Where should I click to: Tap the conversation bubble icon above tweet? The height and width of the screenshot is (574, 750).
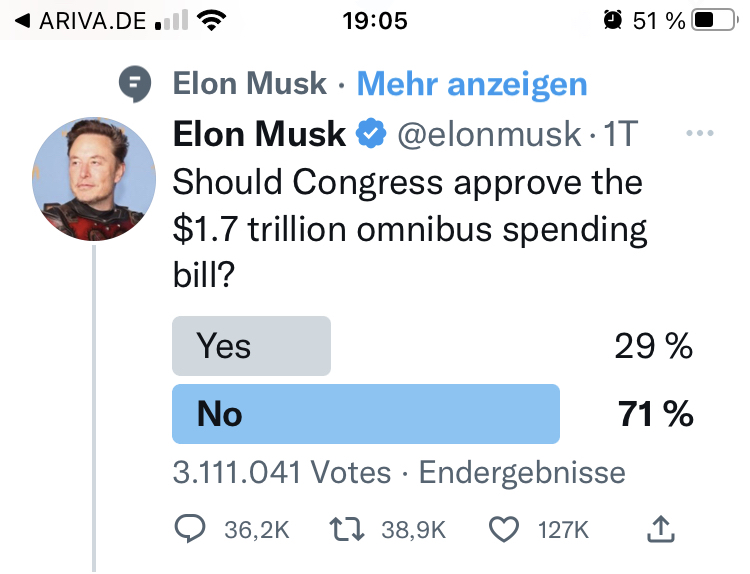(x=135, y=84)
